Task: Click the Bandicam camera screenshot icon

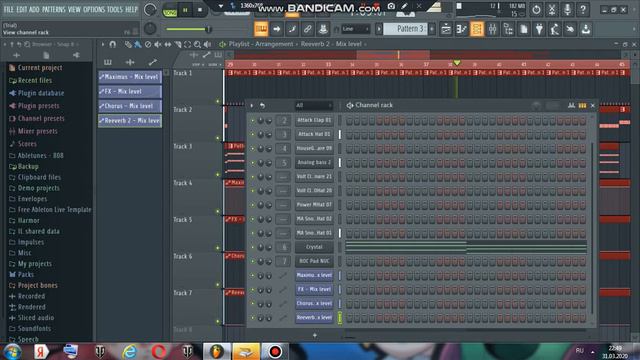Action: click(x=391, y=6)
